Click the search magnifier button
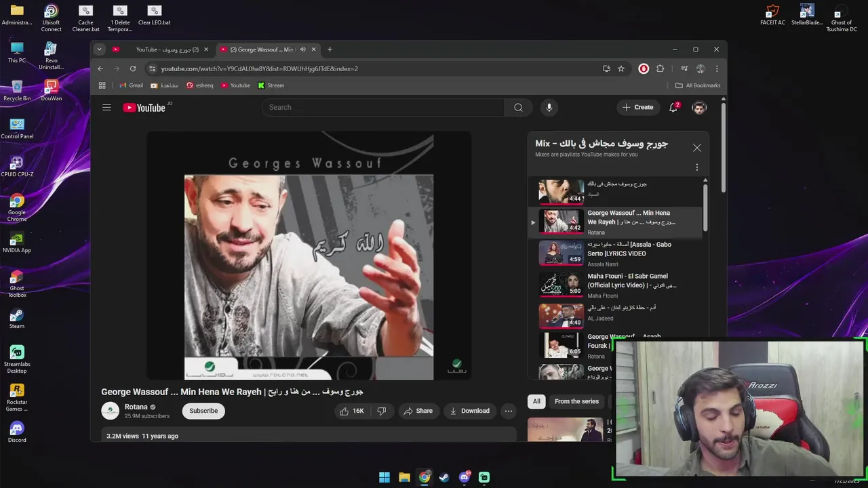 tap(518, 107)
